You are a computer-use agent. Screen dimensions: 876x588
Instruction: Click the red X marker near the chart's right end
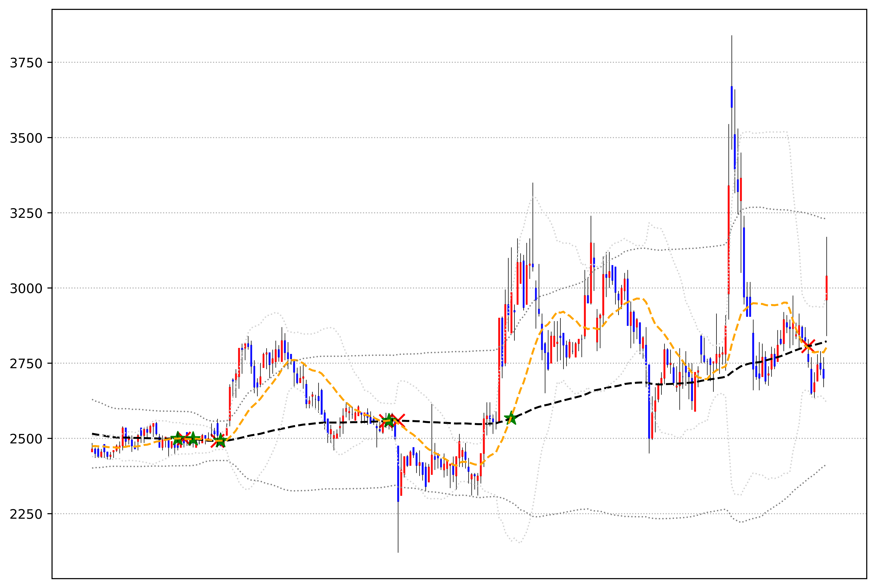tap(808, 346)
